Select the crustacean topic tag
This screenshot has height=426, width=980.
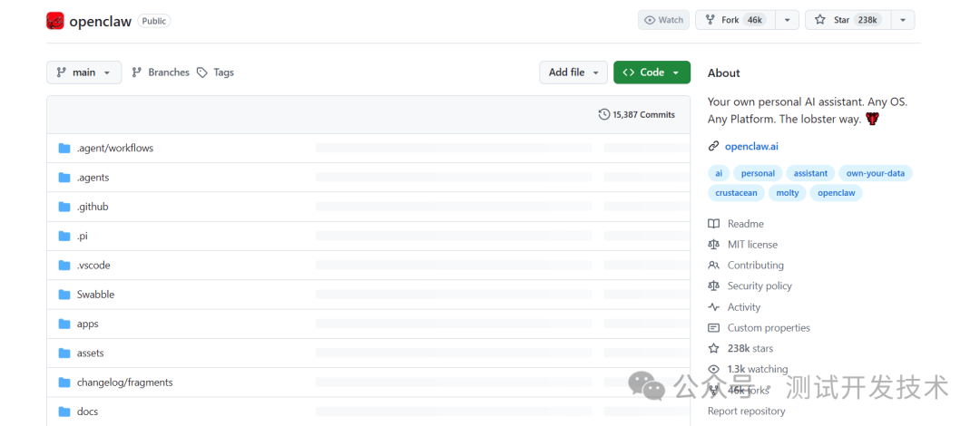736,193
